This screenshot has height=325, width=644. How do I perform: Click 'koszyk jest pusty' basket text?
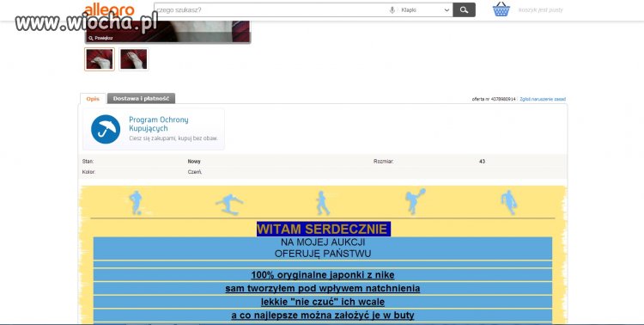coord(540,9)
